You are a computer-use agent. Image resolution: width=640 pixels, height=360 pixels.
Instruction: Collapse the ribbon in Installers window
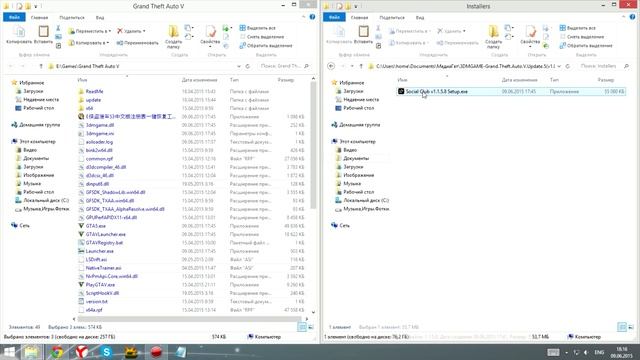click(x=623, y=17)
